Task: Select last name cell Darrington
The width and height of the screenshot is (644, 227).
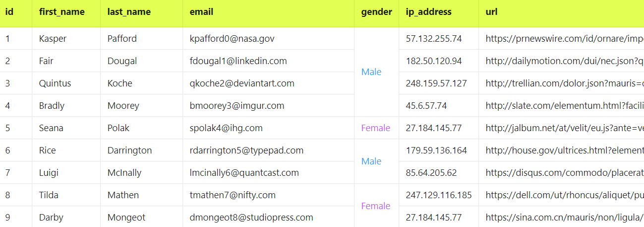Action: pyautogui.click(x=142, y=150)
